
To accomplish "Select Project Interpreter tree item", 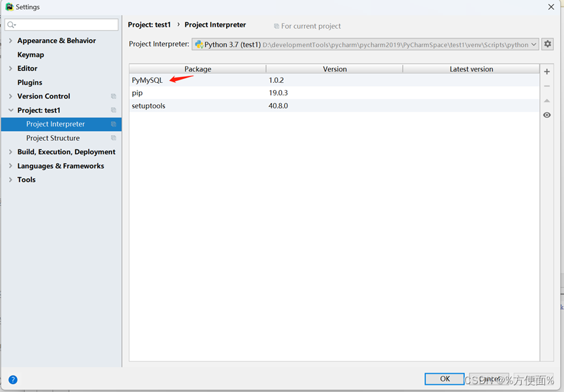I will (61, 124).
